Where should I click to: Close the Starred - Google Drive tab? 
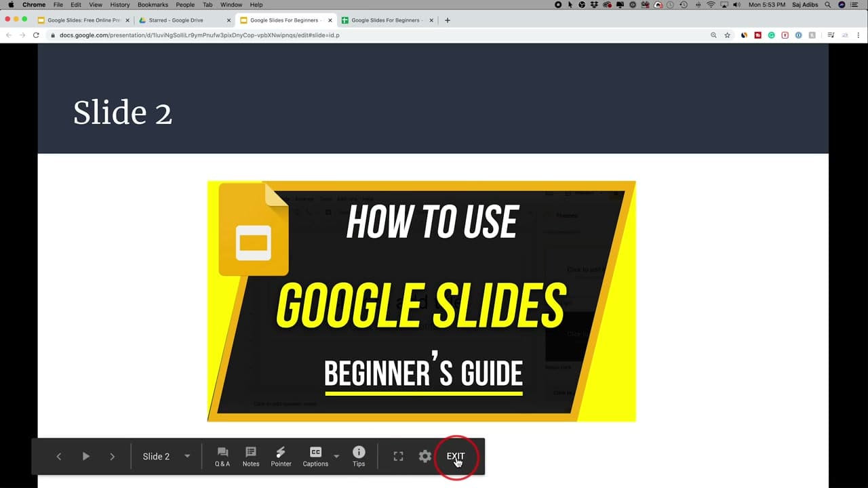(x=229, y=20)
